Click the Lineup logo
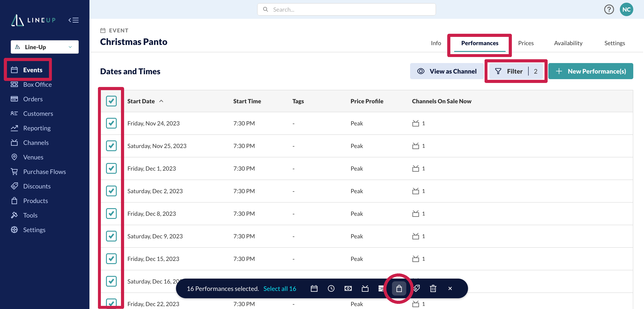The image size is (644, 309). (33, 20)
